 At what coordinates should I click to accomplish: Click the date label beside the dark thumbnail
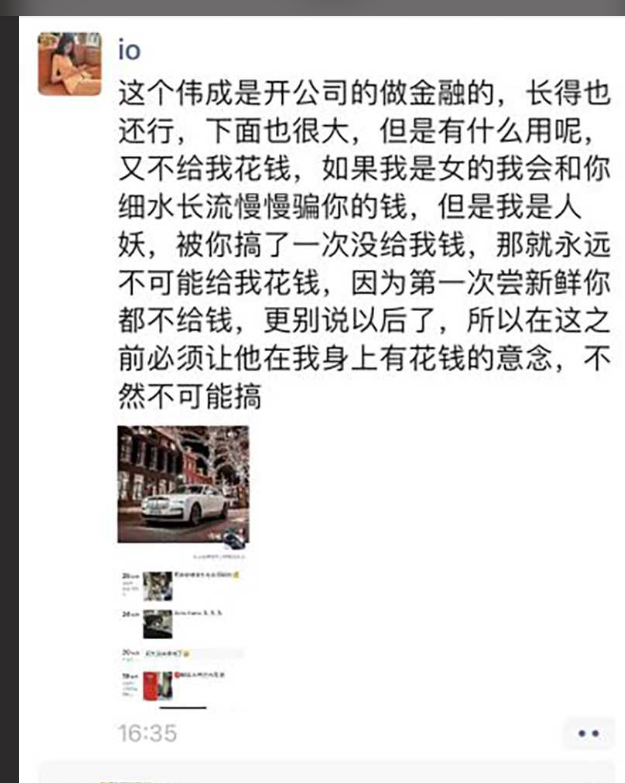pos(131,613)
